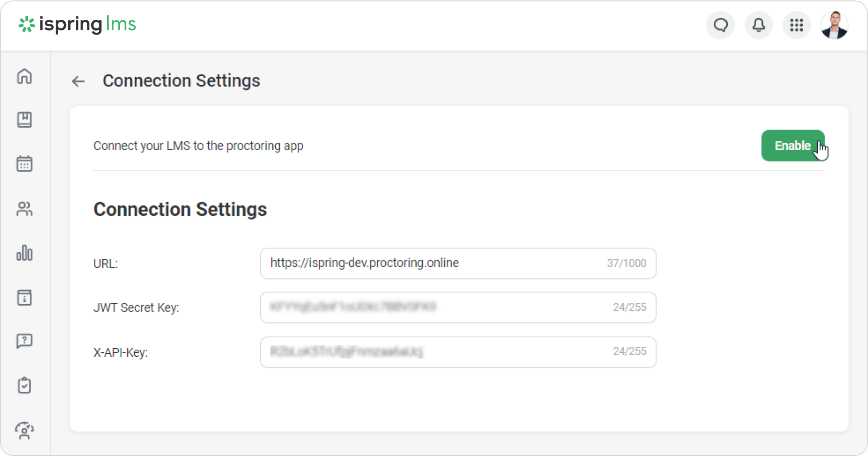Image resolution: width=868 pixels, height=456 pixels.
Task: Click the iSpring LMS logo
Action: (77, 24)
